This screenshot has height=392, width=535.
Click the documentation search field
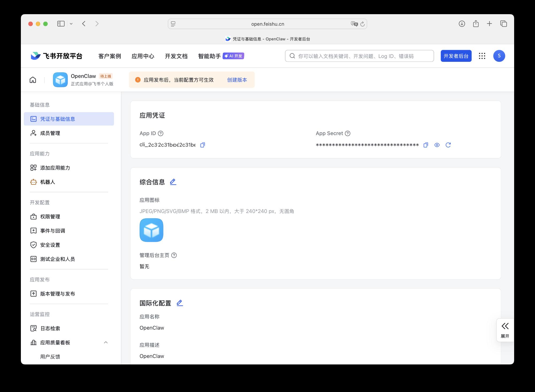359,56
